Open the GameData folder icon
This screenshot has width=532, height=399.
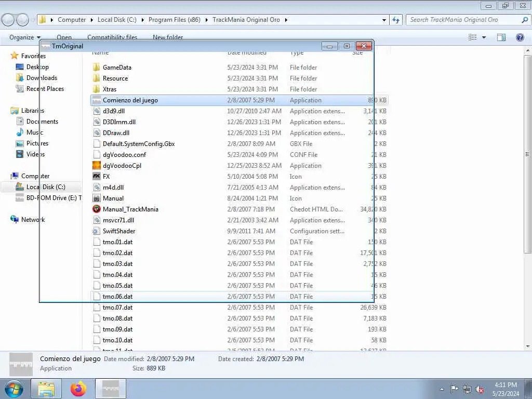click(97, 67)
